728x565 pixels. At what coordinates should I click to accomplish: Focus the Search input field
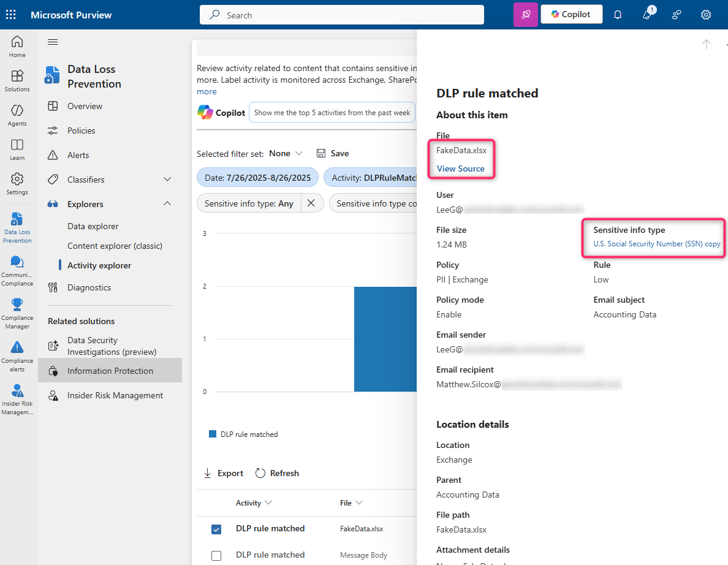point(342,15)
